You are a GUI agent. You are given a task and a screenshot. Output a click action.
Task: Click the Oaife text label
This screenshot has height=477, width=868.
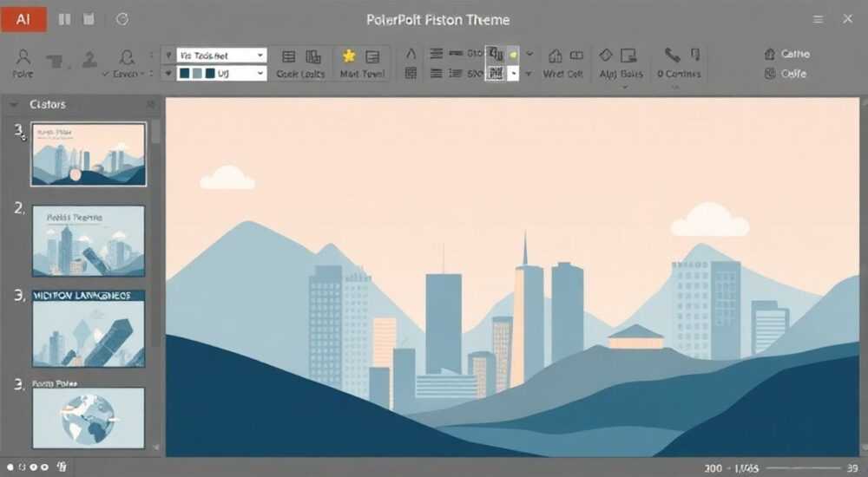(794, 74)
